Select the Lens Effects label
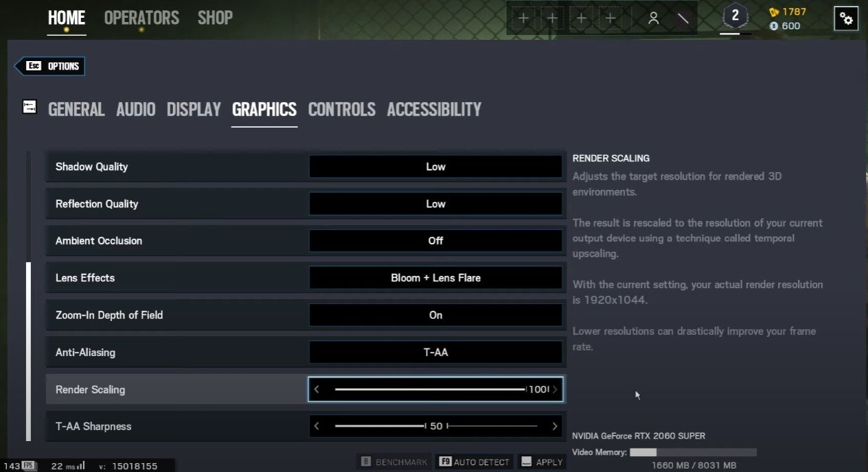The width and height of the screenshot is (868, 472). coord(85,278)
